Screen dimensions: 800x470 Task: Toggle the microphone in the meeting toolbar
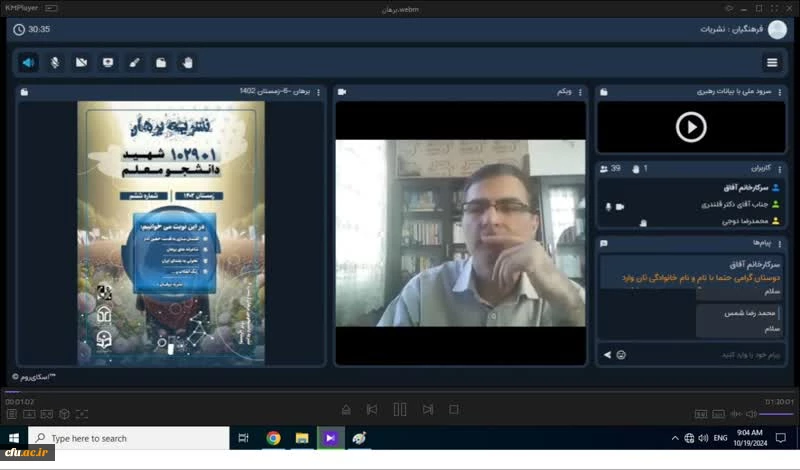(55, 62)
